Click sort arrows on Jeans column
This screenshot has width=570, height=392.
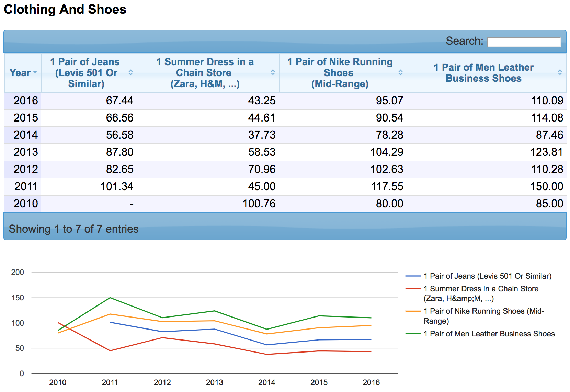coord(130,72)
